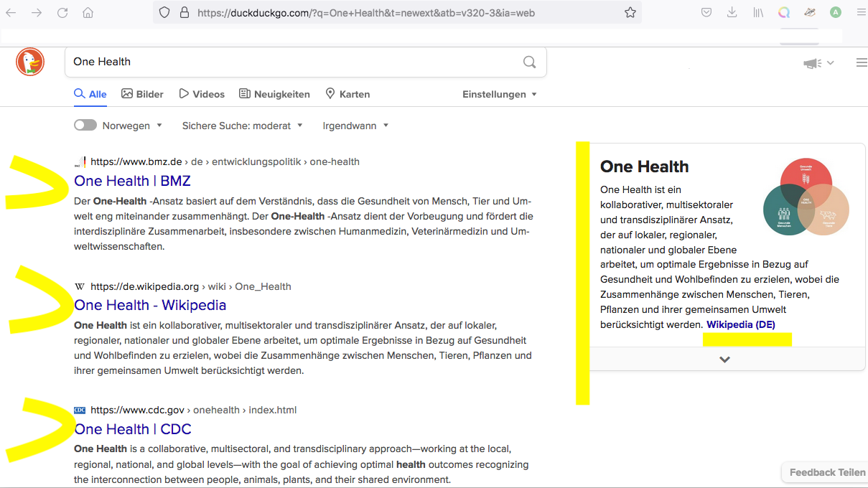This screenshot has width=868, height=488.
Task: Click the BMZ snippet starting 'Der One-Health -Ansatz basiert'
Action: pos(303,224)
